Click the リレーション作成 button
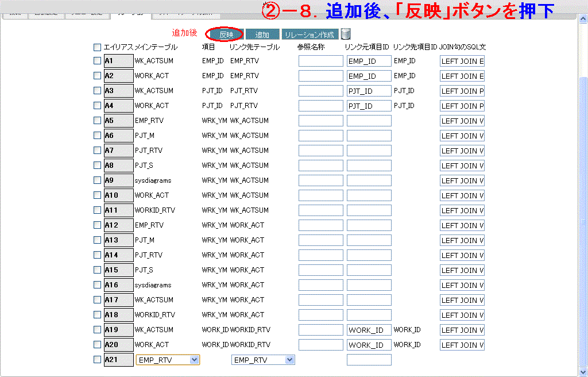The image size is (588, 377). tap(310, 34)
